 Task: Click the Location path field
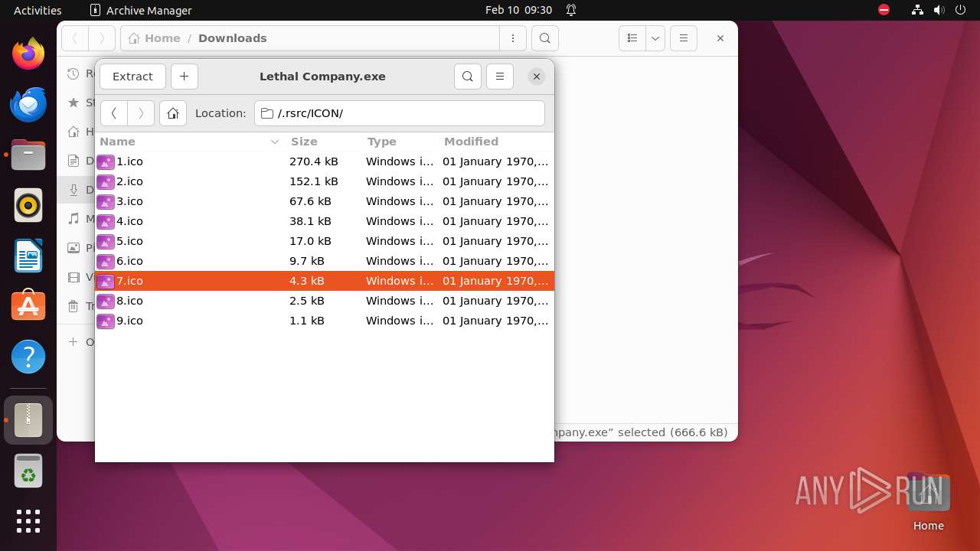(400, 113)
